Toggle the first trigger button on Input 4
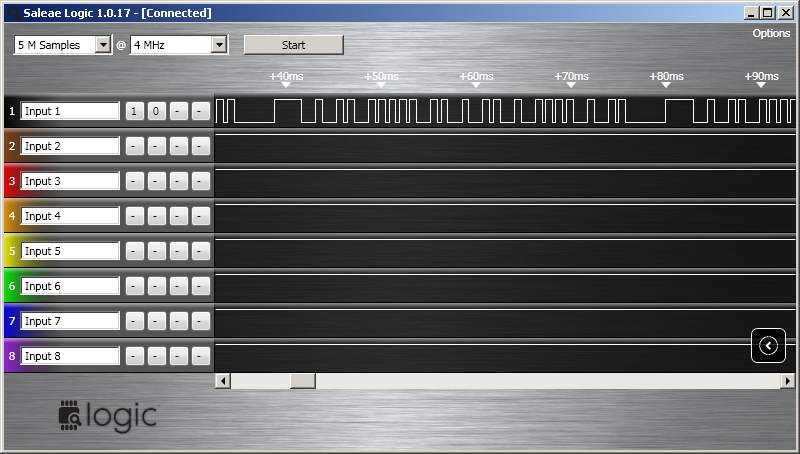The height and width of the screenshot is (454, 800). pyautogui.click(x=134, y=216)
